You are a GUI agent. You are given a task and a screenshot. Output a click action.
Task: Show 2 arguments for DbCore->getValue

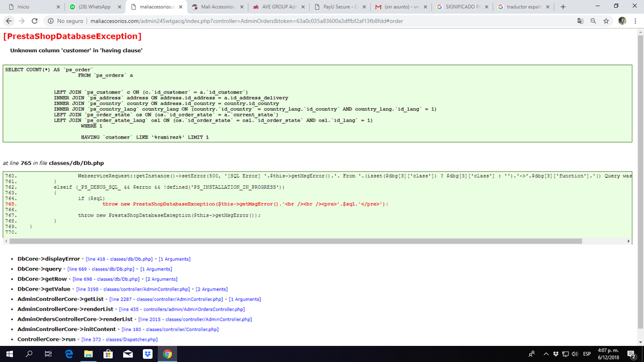(211, 289)
